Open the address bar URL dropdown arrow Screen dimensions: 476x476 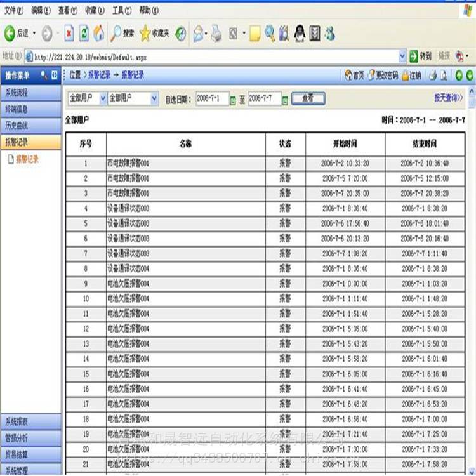click(402, 56)
